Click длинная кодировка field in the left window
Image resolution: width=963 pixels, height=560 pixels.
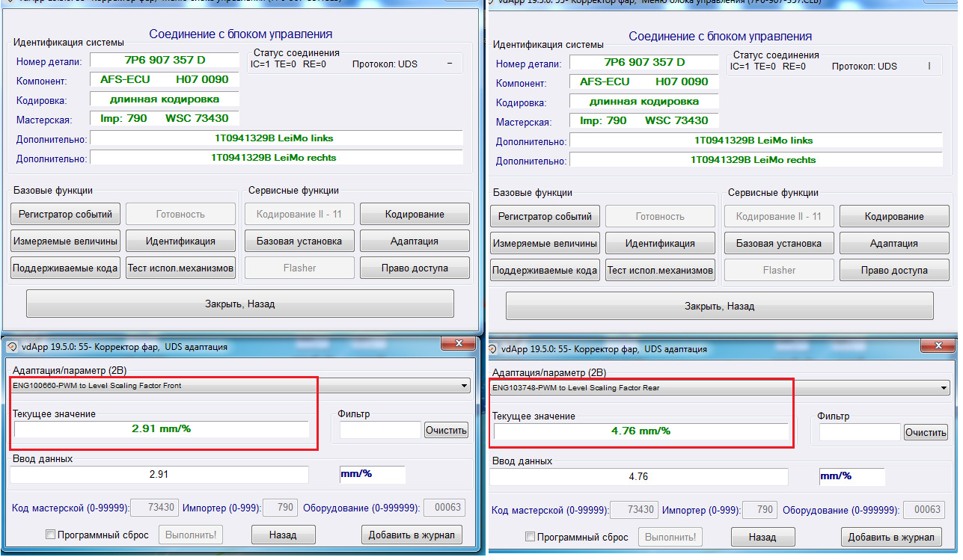(165, 99)
